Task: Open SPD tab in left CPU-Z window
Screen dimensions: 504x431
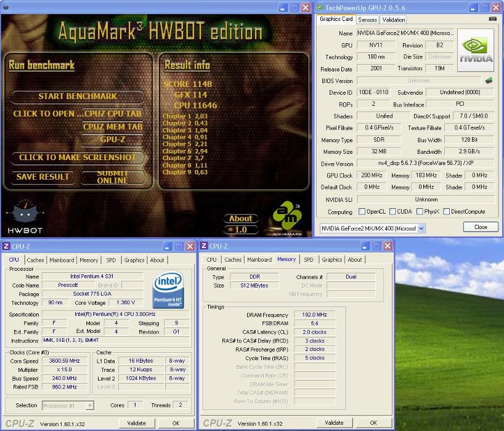Action: point(111,260)
